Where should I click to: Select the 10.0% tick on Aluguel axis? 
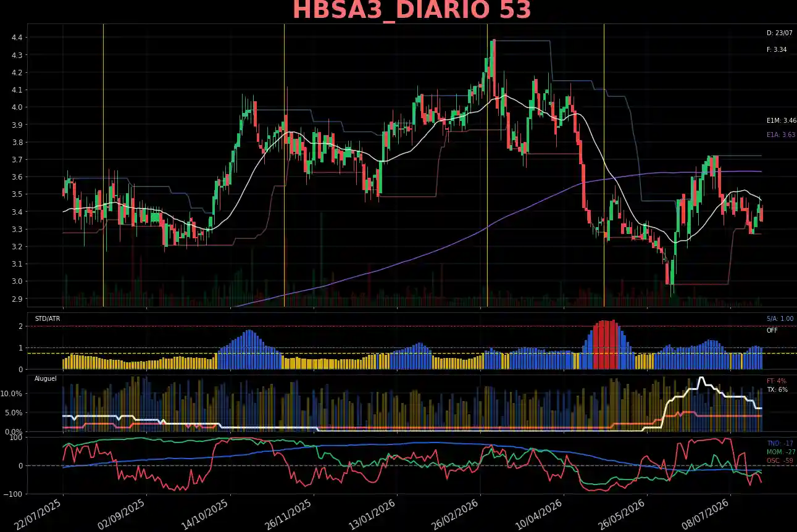(x=12, y=394)
